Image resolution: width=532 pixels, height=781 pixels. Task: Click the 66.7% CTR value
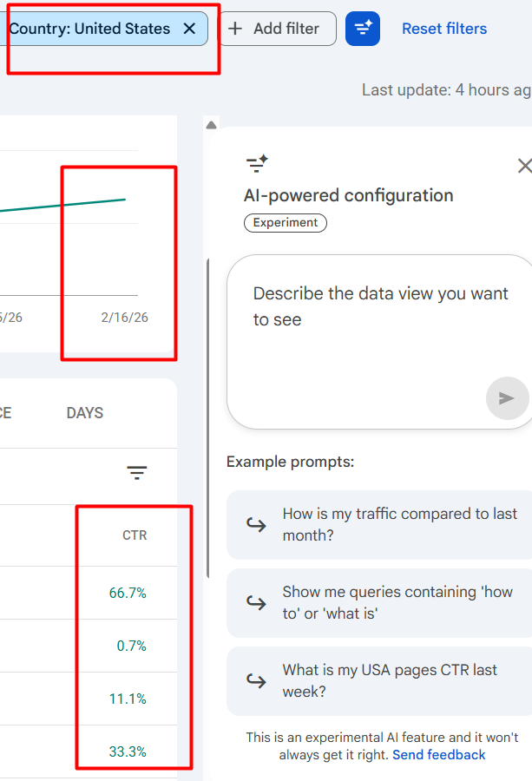click(128, 594)
